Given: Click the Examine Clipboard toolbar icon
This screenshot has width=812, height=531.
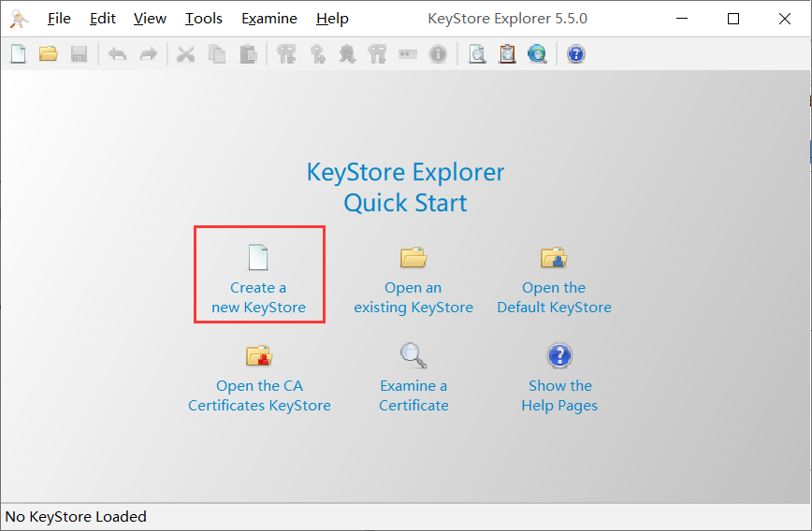Looking at the screenshot, I should point(507,54).
